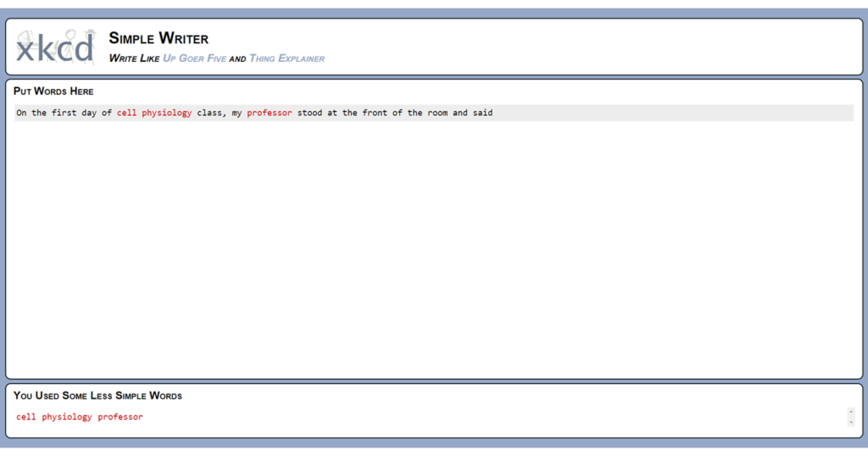Viewport: 868px width, 456px height.
Task: Place cursor after 'said' in the text
Action: (x=493, y=113)
